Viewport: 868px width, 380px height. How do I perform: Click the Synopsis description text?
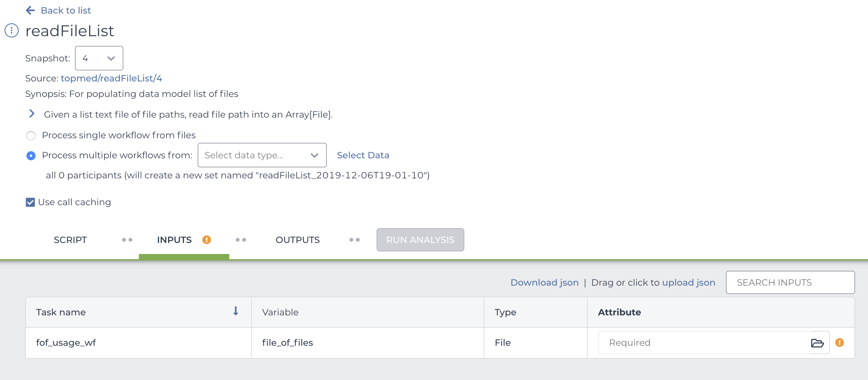click(x=132, y=94)
